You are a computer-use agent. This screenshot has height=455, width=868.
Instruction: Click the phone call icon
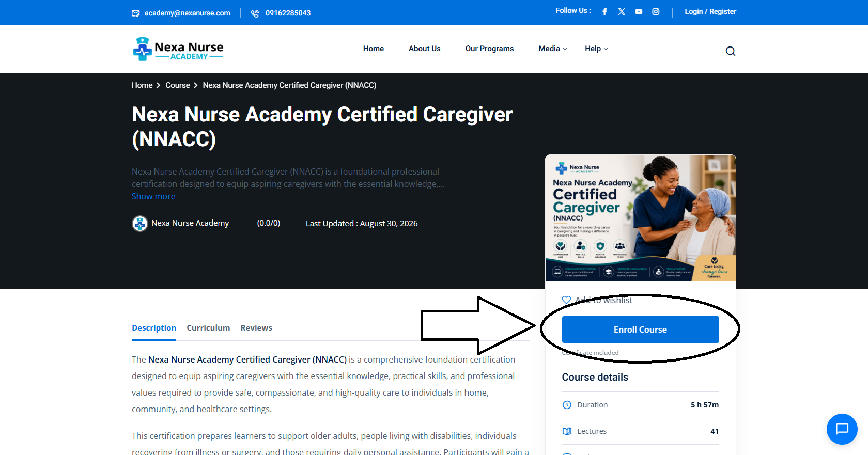255,13
